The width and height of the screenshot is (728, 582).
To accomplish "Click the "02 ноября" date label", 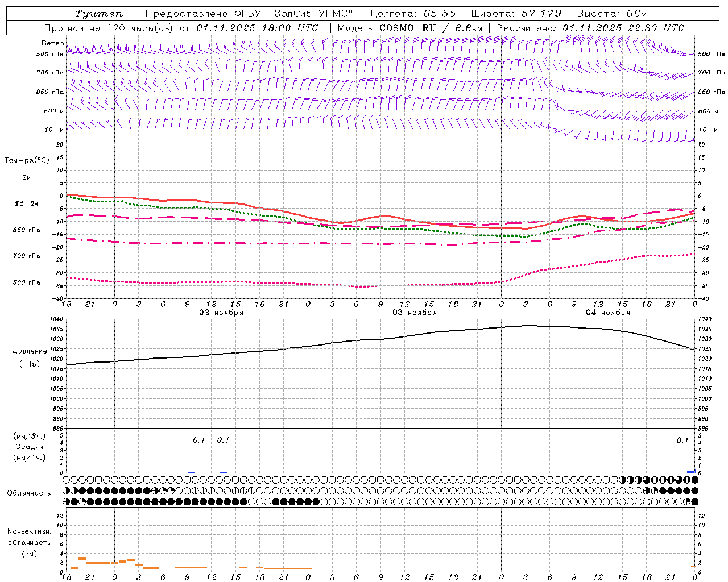I will (x=221, y=313).
